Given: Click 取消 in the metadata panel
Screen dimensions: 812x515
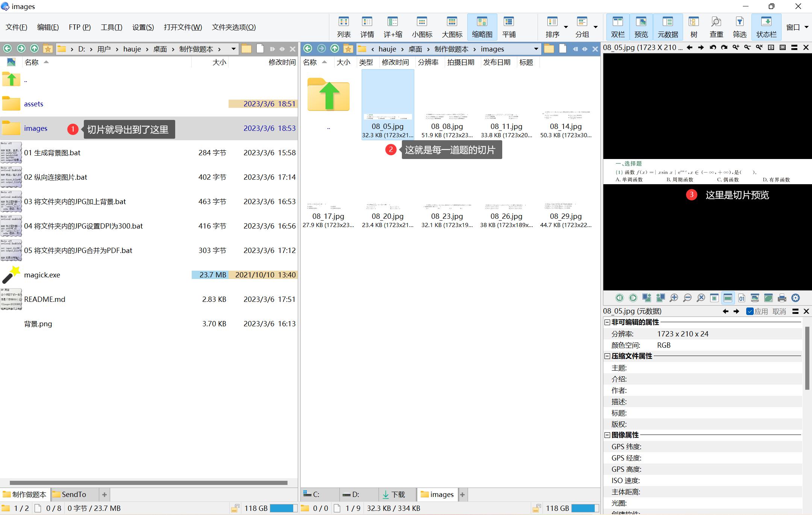Looking at the screenshot, I should [779, 311].
